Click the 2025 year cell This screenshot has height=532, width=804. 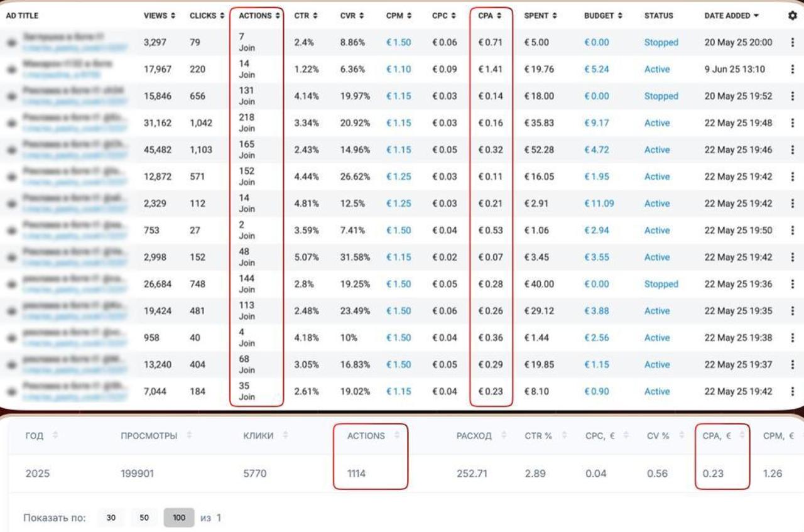(x=37, y=474)
